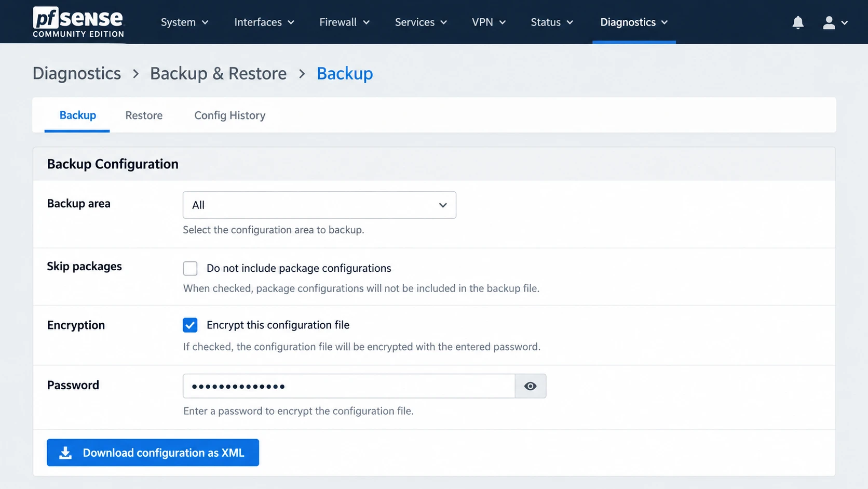Click the 'Skip packages' label
This screenshot has height=489, width=868.
tap(84, 267)
